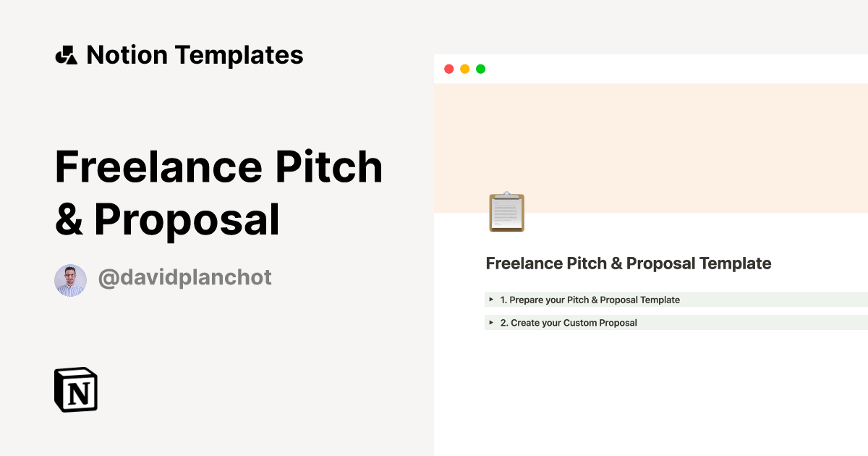Click the red traffic light dot
The height and width of the screenshot is (456, 868).
click(x=450, y=69)
